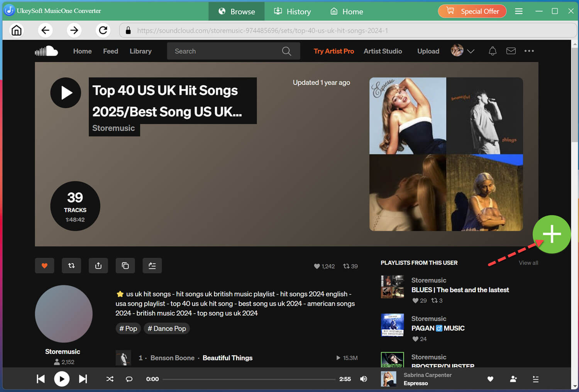Image resolution: width=579 pixels, height=392 pixels.
Task: Click the playlist title Top 40 US UK Hit Songs
Action: (167, 101)
